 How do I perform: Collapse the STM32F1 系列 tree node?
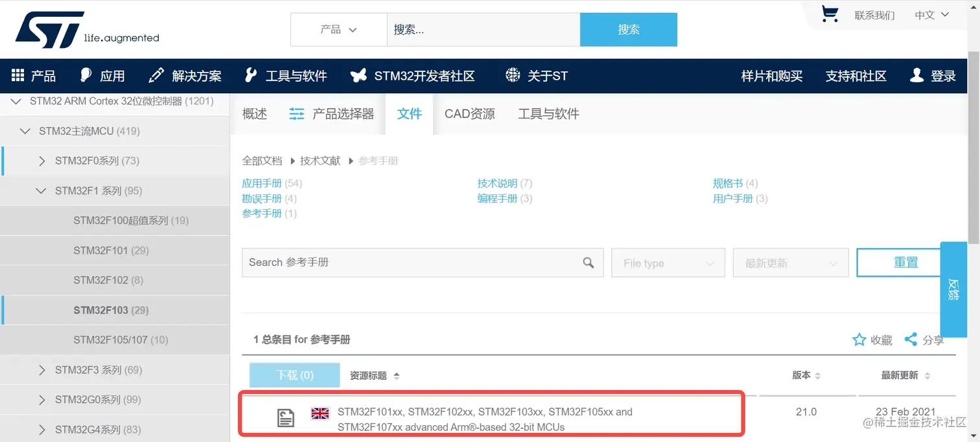point(41,191)
